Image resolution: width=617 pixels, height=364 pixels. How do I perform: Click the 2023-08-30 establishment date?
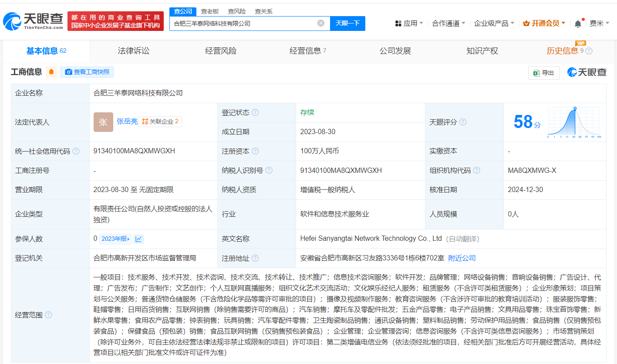318,131
